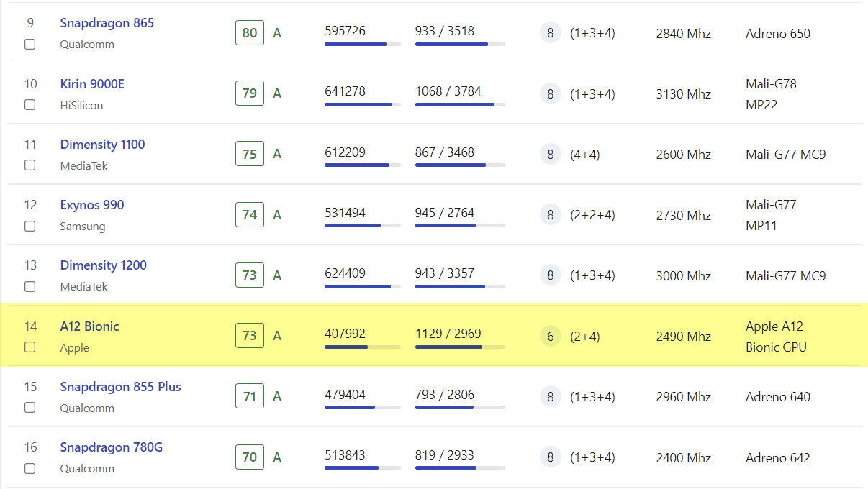Click Geekbench score 793 / 2806
868x489 pixels.
pos(445,395)
